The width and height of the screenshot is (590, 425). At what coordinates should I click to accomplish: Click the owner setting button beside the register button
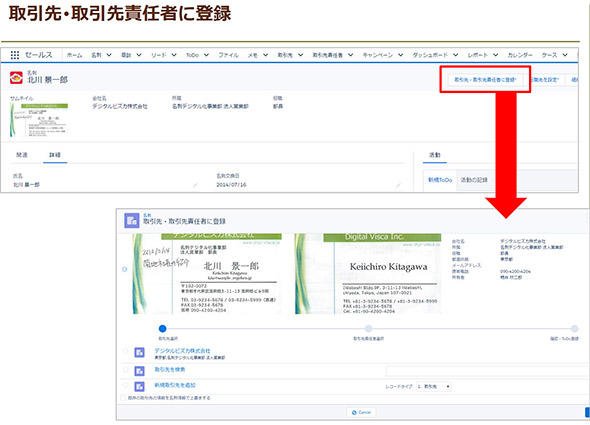point(545,79)
